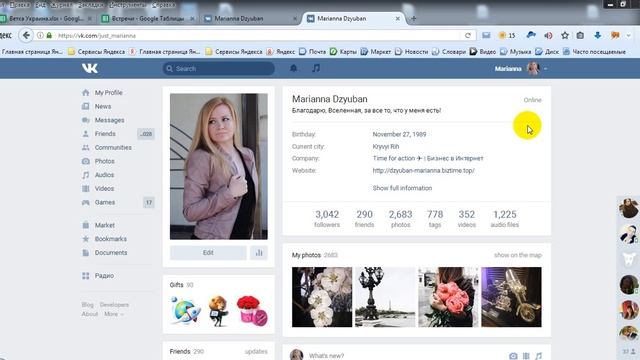Switch to the Встречи Google Таблицы tab
This screenshot has height=360, width=640.
pos(147,18)
